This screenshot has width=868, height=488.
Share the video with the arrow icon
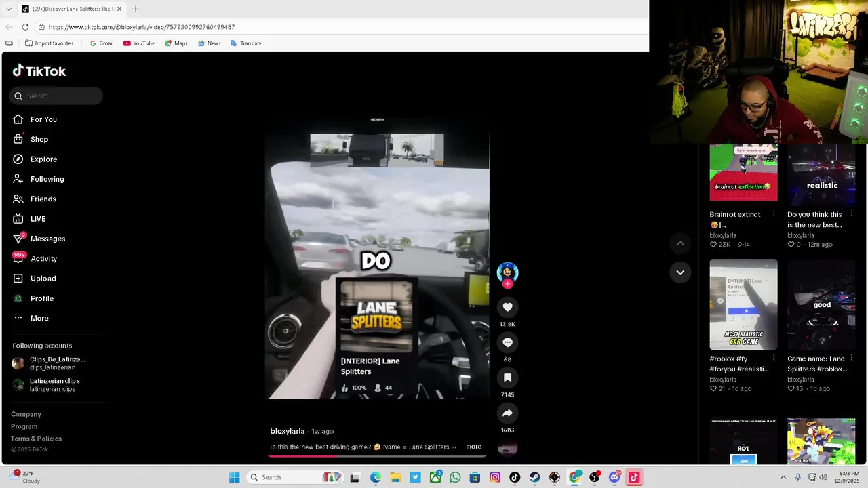(x=507, y=413)
